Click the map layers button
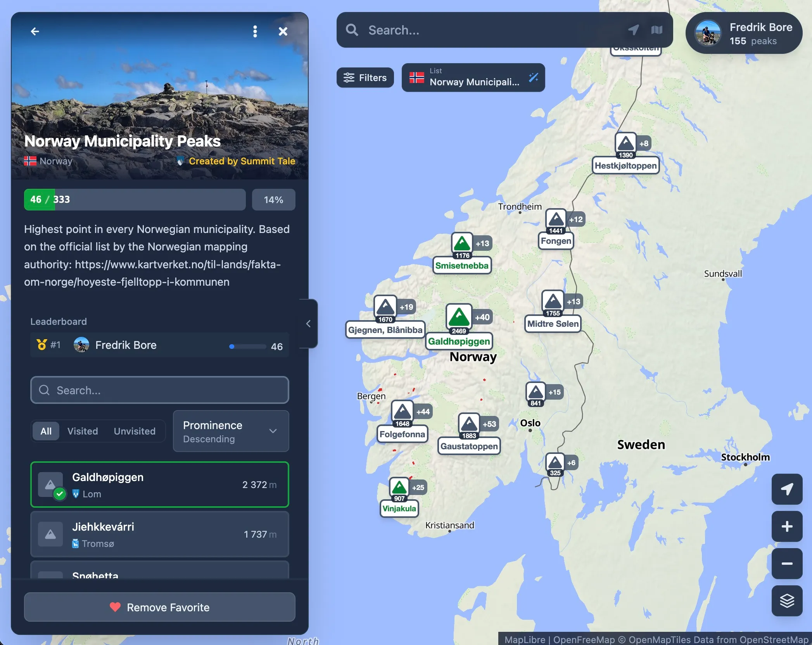 coord(787,601)
